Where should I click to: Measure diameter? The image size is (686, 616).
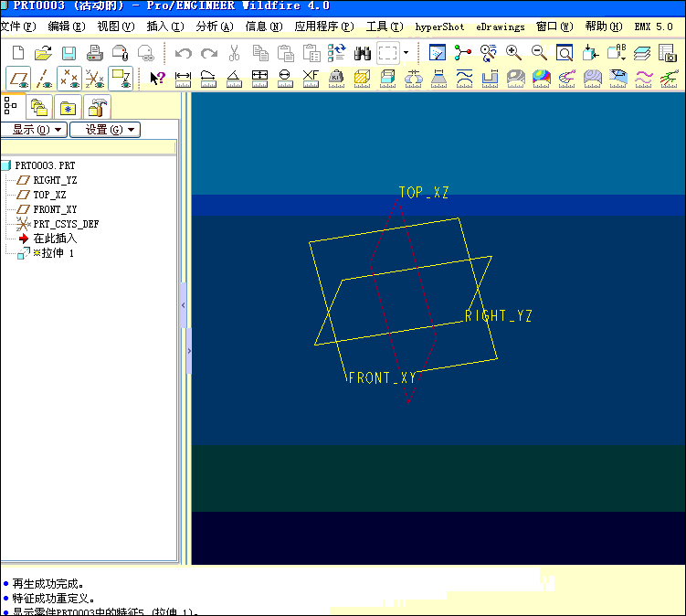tap(285, 79)
